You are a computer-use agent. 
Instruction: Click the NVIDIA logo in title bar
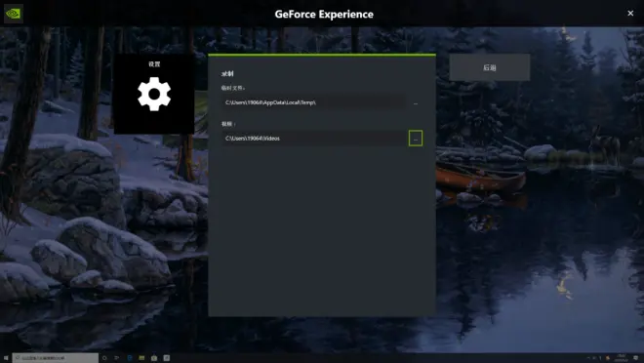(13, 13)
